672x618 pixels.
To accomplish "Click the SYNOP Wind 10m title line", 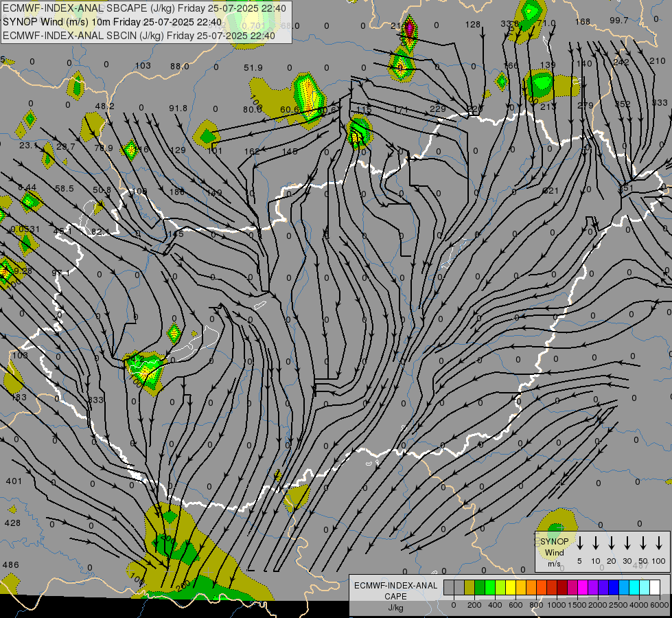I will tap(113, 22).
